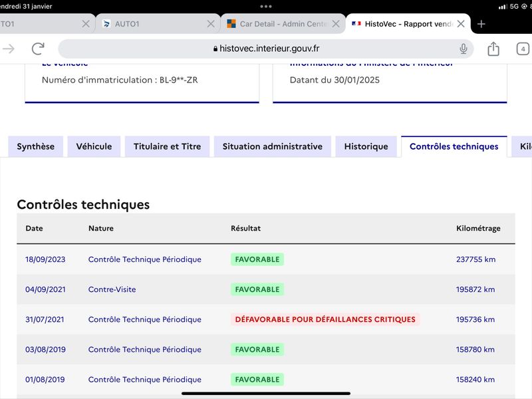Viewport: 532px width, 399px height.
Task: Click the date 31/07/2021
Action: [45, 320]
